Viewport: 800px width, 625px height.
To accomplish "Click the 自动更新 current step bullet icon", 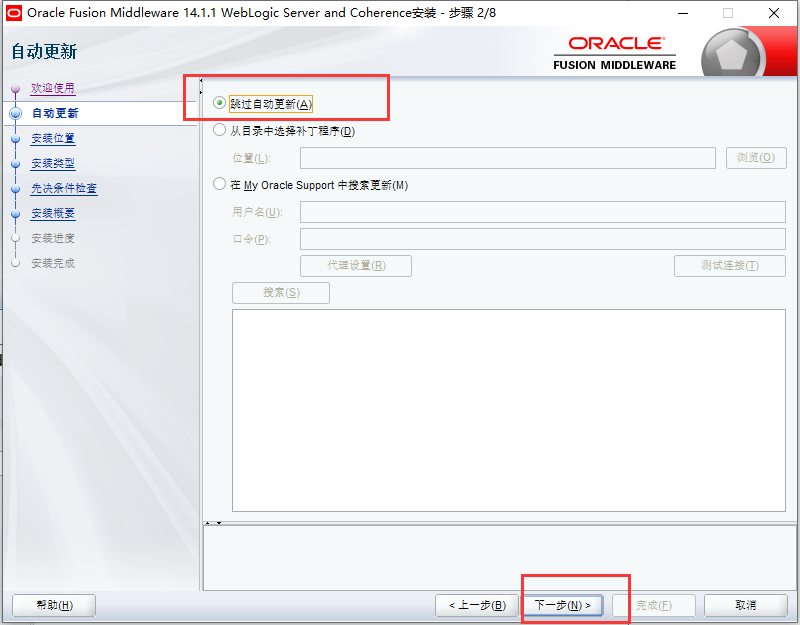I will tap(15, 113).
